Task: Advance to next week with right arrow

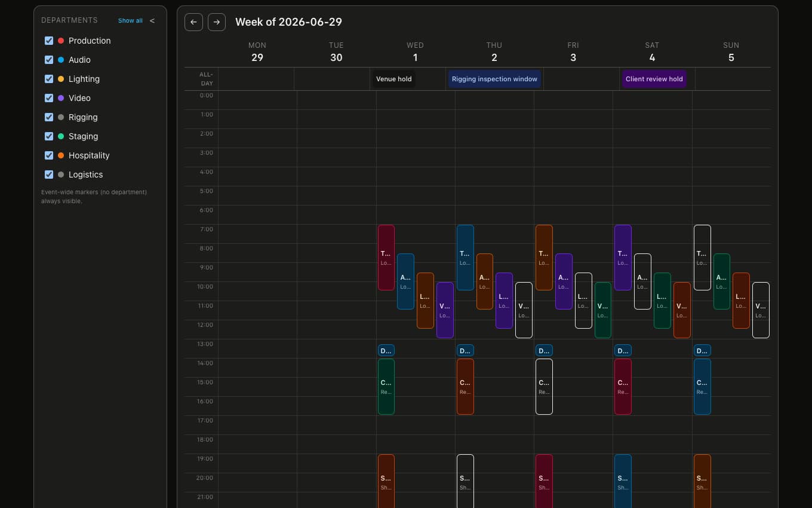Action: pyautogui.click(x=217, y=22)
